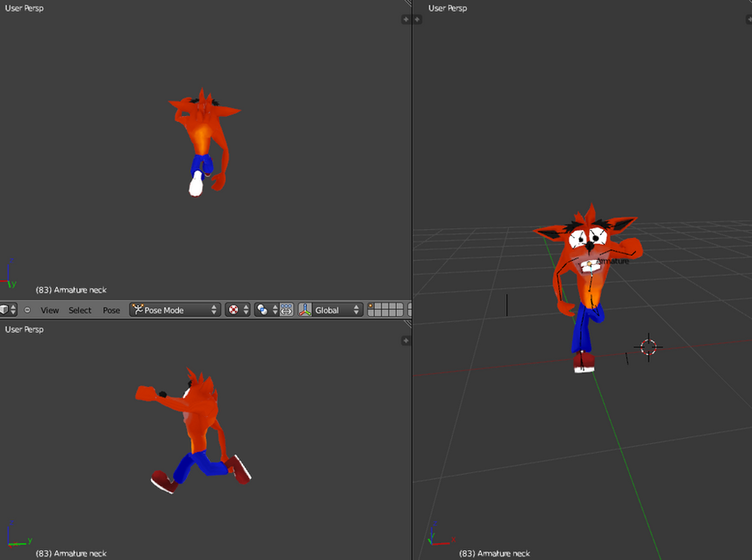The width and height of the screenshot is (752, 560).
Task: Open the Select menu in the header
Action: coord(79,310)
